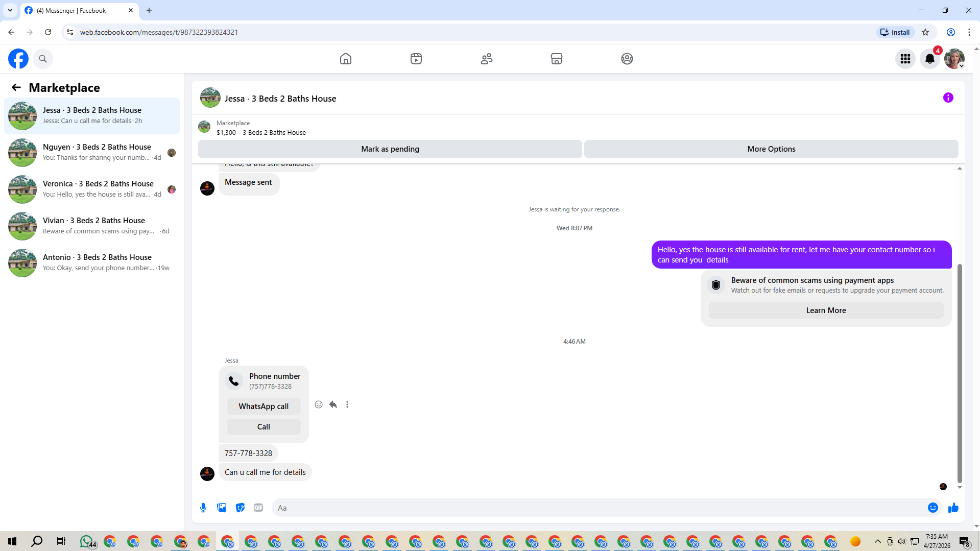Viewport: 980px width, 551px height.
Task: Click the Call button for Jessa
Action: 264,427
